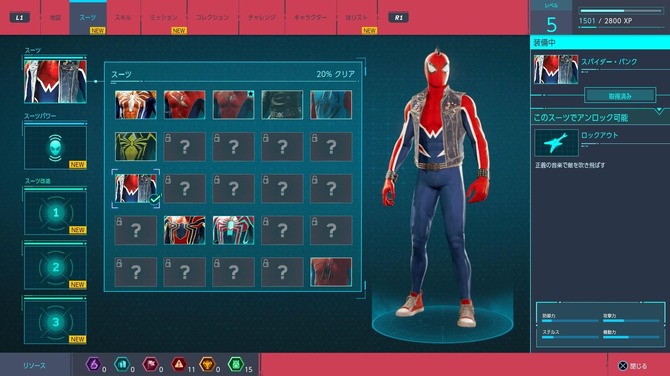
Task: Select the white and teal spider suit tile
Action: [x=233, y=230]
